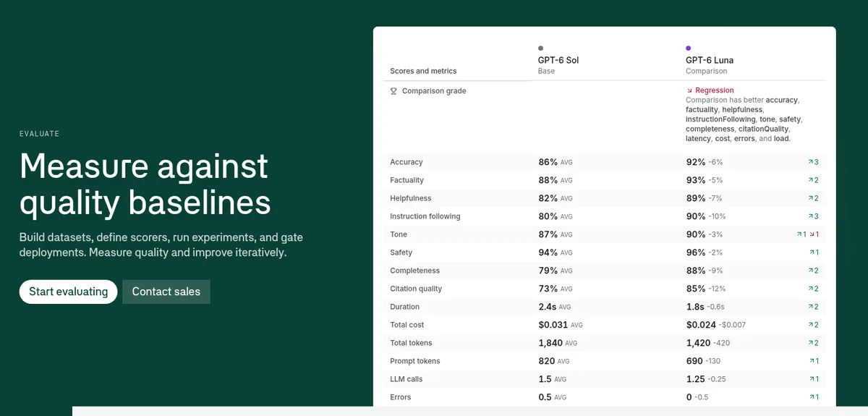
Task: Click the 88% base Factuality value
Action: (x=548, y=180)
